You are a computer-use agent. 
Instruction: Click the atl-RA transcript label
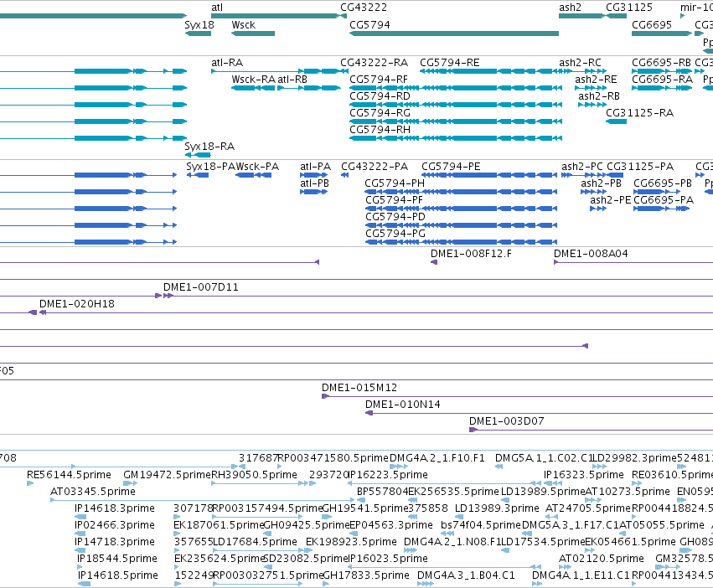pos(227,62)
